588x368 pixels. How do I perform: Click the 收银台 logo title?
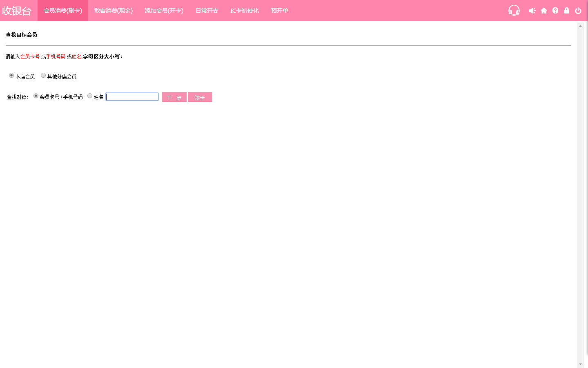coord(17,11)
